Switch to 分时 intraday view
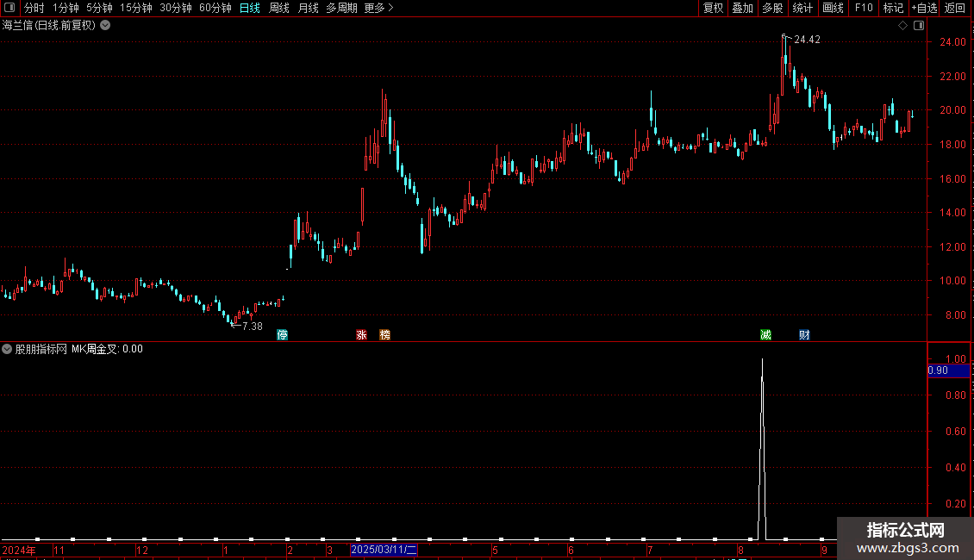This screenshot has height=560, width=974. pyautogui.click(x=34, y=8)
